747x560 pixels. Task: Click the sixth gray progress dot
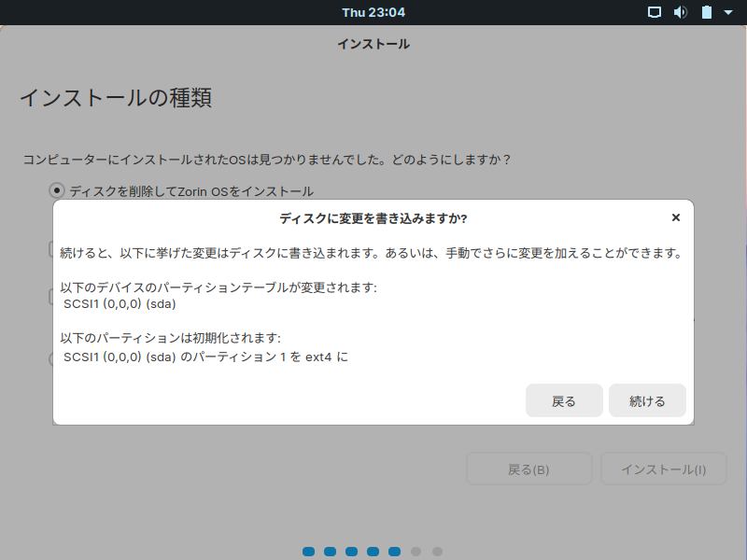click(416, 552)
